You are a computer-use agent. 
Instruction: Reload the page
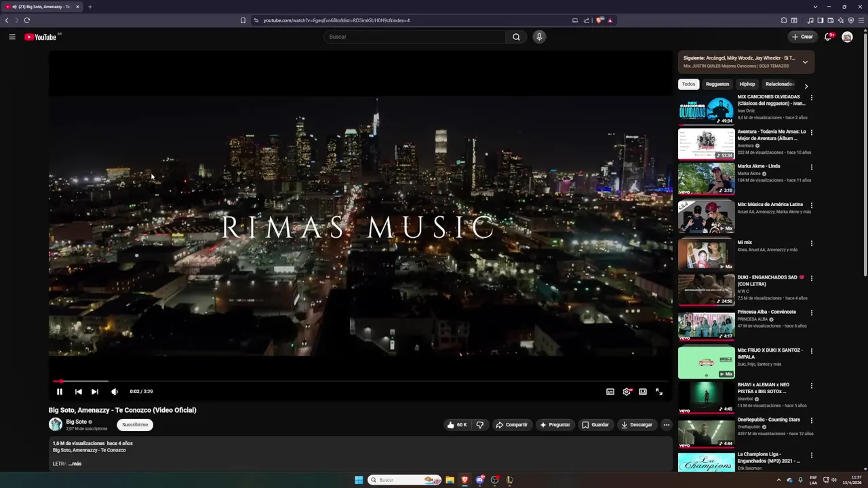pyautogui.click(x=27, y=20)
